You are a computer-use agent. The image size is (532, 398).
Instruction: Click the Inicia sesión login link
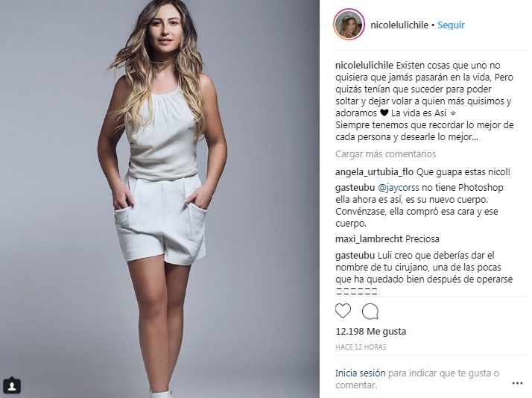[x=361, y=373]
